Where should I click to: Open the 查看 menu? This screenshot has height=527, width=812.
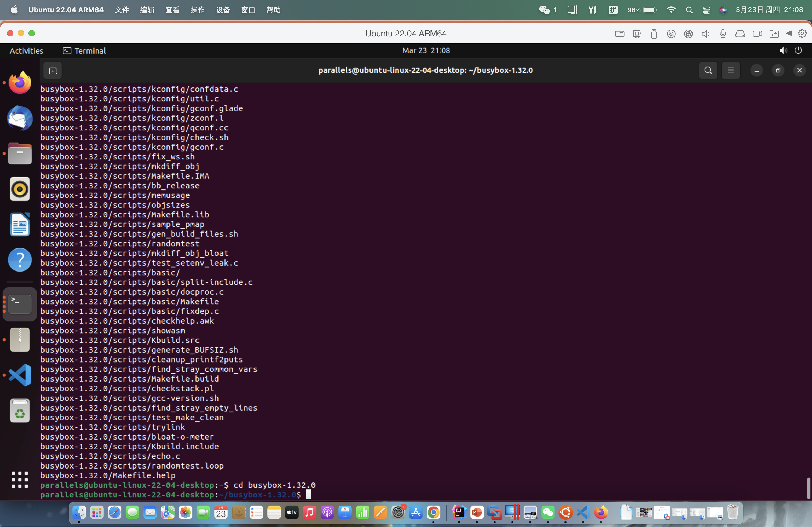click(172, 10)
